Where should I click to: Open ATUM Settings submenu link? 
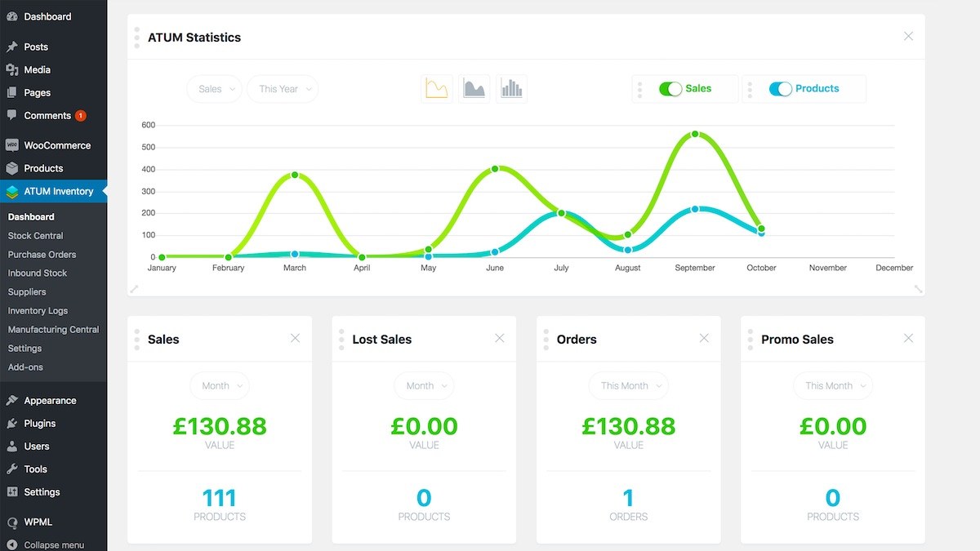[x=25, y=349]
